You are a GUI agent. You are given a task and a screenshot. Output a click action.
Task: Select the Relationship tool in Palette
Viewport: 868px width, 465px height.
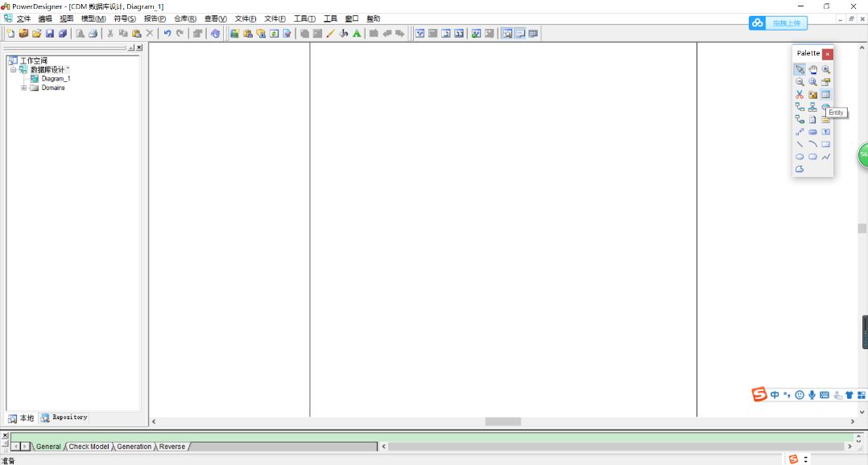tap(800, 107)
